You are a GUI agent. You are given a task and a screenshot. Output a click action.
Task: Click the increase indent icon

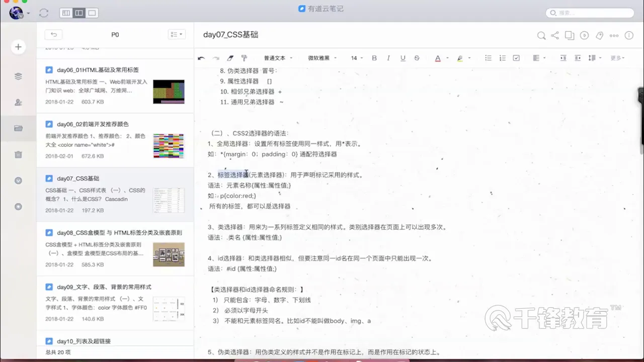[563, 58]
